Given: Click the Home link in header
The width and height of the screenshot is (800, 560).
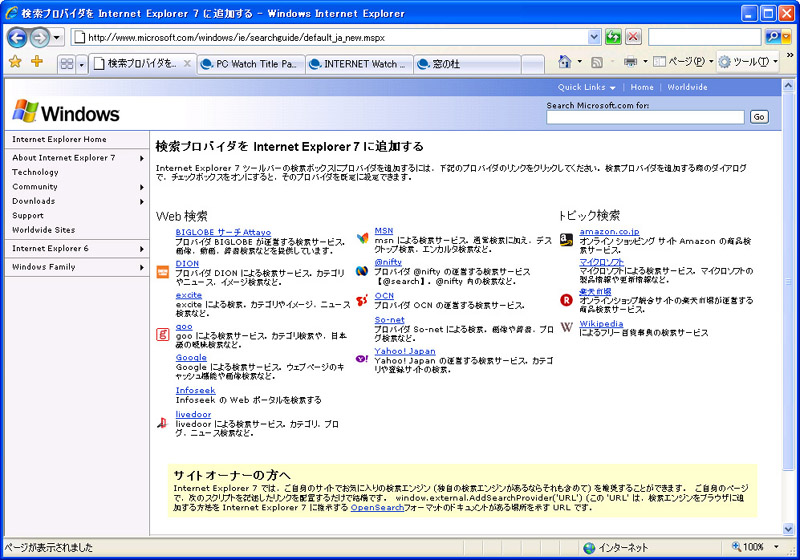Looking at the screenshot, I should [642, 87].
